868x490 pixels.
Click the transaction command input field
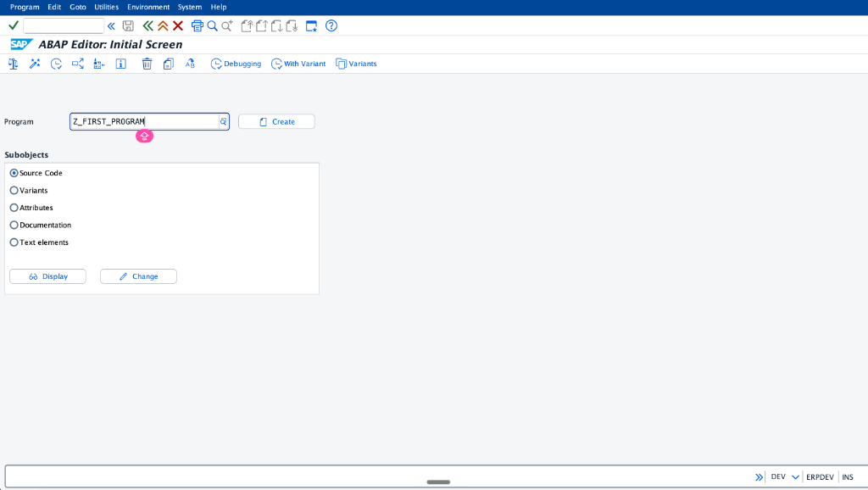click(x=63, y=26)
